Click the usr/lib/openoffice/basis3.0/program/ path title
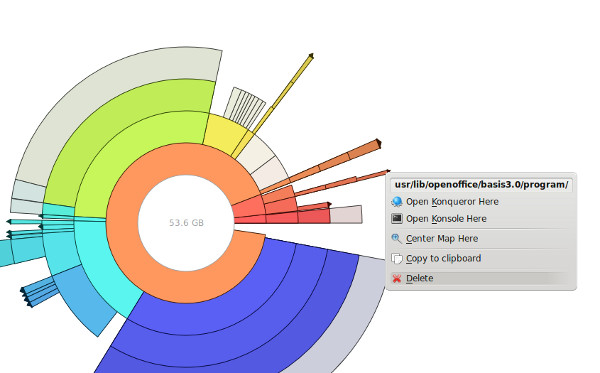600x373 pixels. click(481, 185)
